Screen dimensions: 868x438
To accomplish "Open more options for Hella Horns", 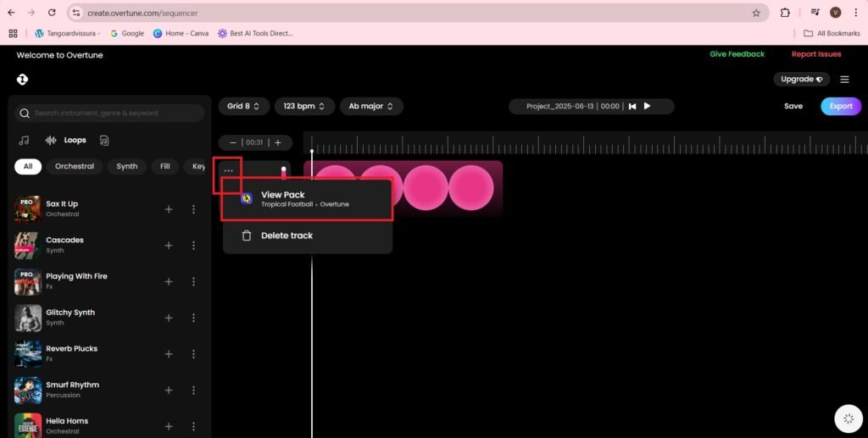I will tap(194, 426).
